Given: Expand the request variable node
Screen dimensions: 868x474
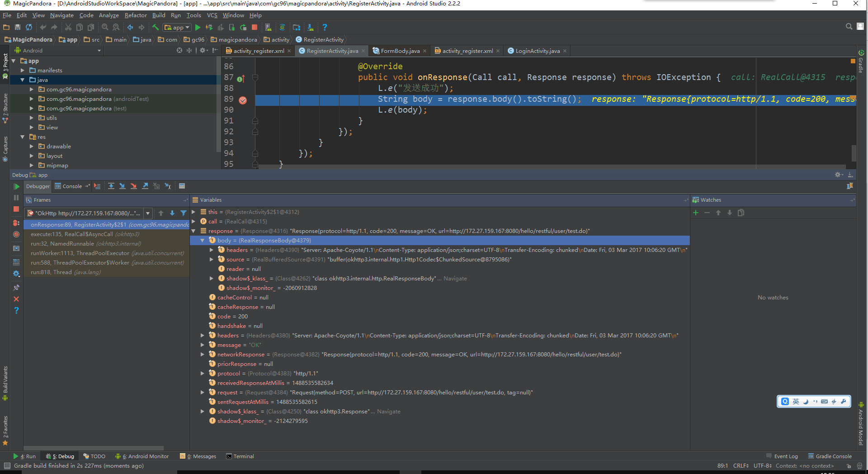Looking at the screenshot, I should tap(203, 392).
